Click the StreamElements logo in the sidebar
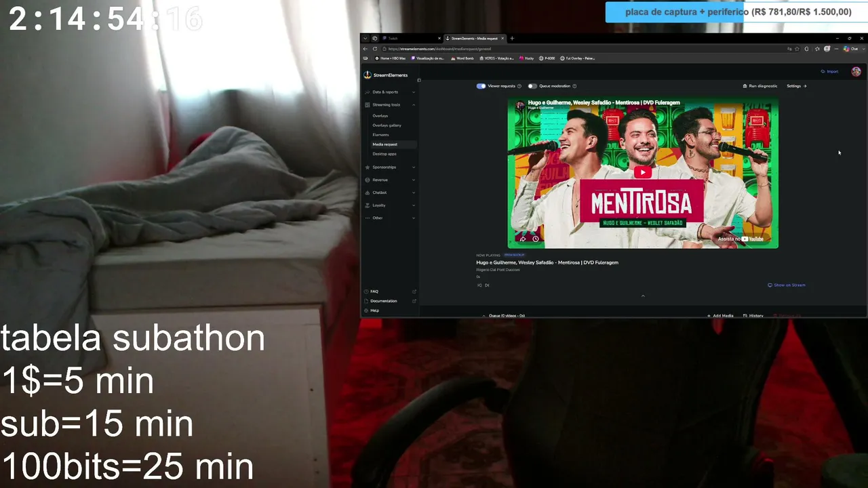The height and width of the screenshot is (488, 868). (x=386, y=75)
